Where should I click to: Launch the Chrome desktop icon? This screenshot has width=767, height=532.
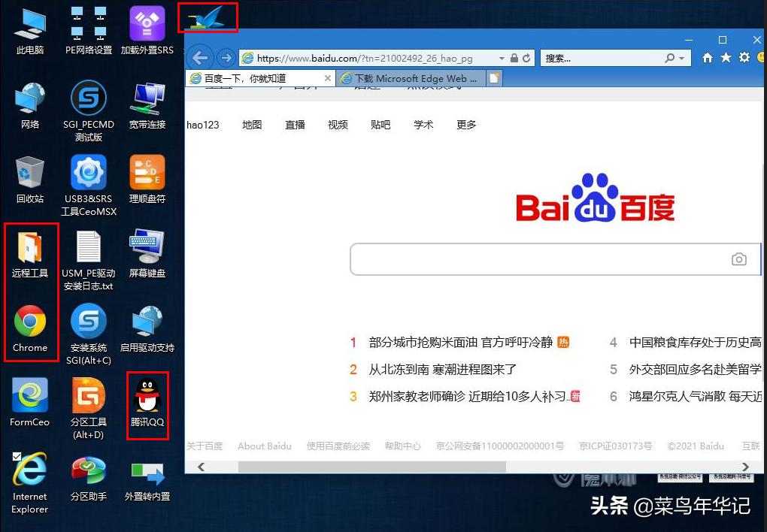pyautogui.click(x=30, y=328)
